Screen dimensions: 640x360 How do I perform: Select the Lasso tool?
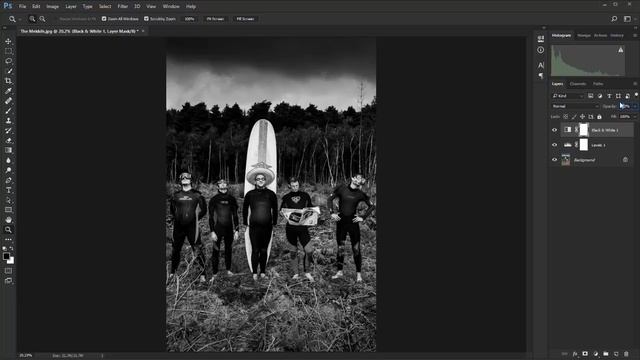[x=8, y=61]
